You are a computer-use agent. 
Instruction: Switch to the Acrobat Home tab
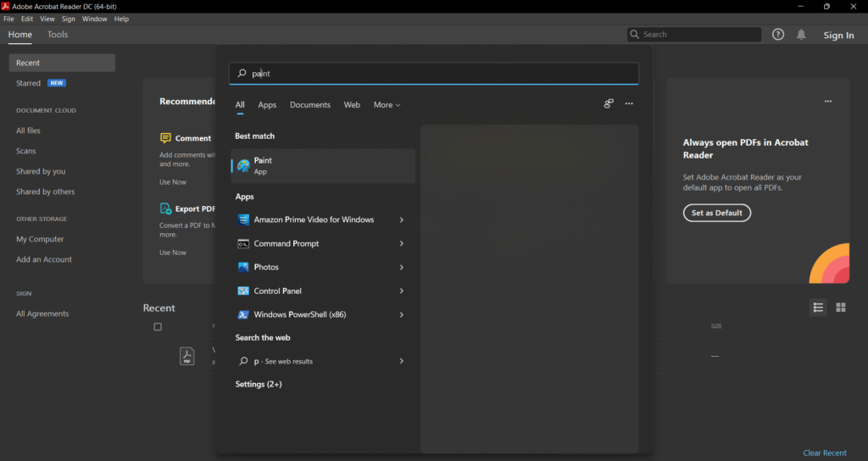[x=20, y=34]
